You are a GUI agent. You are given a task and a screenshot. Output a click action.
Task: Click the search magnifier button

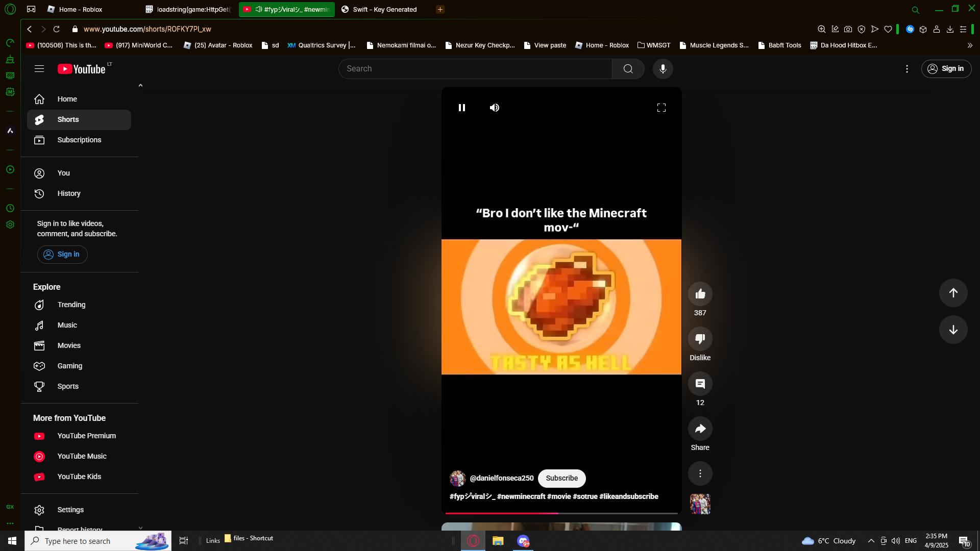point(628,69)
